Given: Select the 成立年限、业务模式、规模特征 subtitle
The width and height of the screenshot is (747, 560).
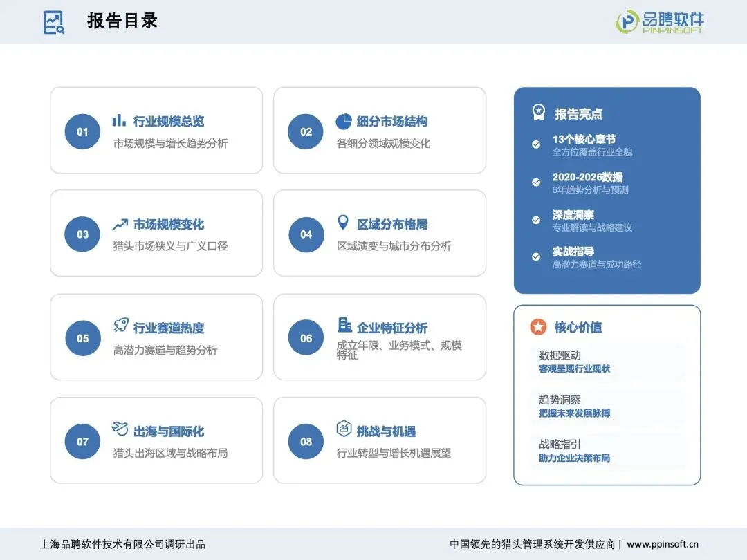Looking at the screenshot, I should (399, 350).
